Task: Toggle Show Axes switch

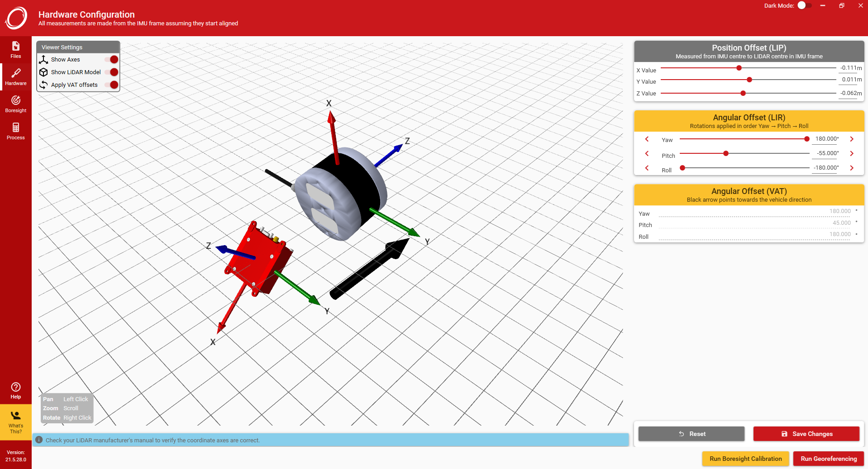Action: coord(111,59)
